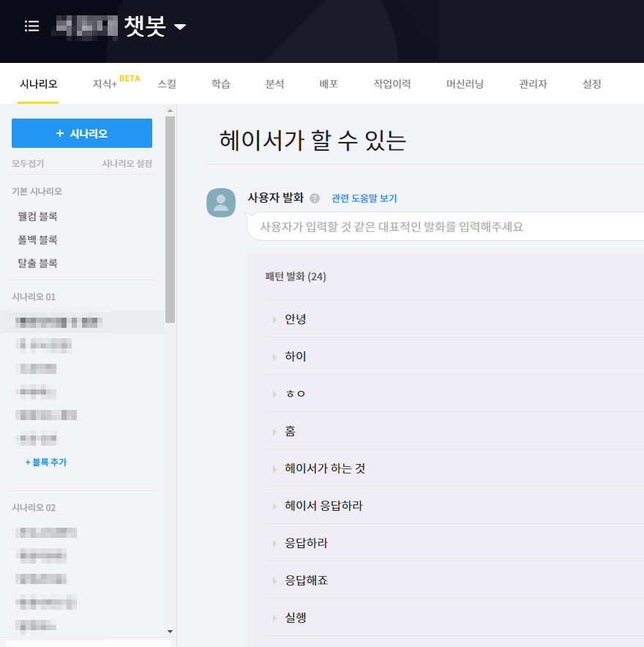Click the sidebar scroll down arrow

click(x=170, y=632)
